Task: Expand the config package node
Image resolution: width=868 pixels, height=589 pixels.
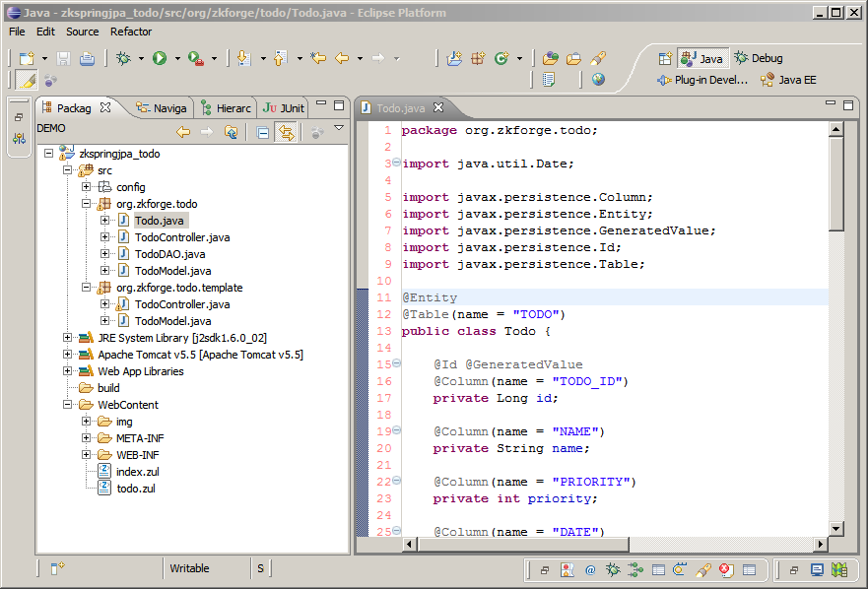Action: (x=87, y=186)
